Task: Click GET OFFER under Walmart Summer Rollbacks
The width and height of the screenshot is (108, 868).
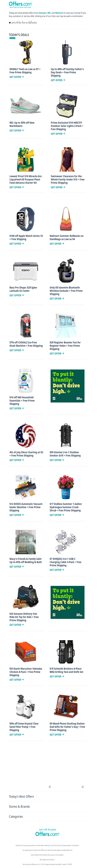Action: (57, 244)
